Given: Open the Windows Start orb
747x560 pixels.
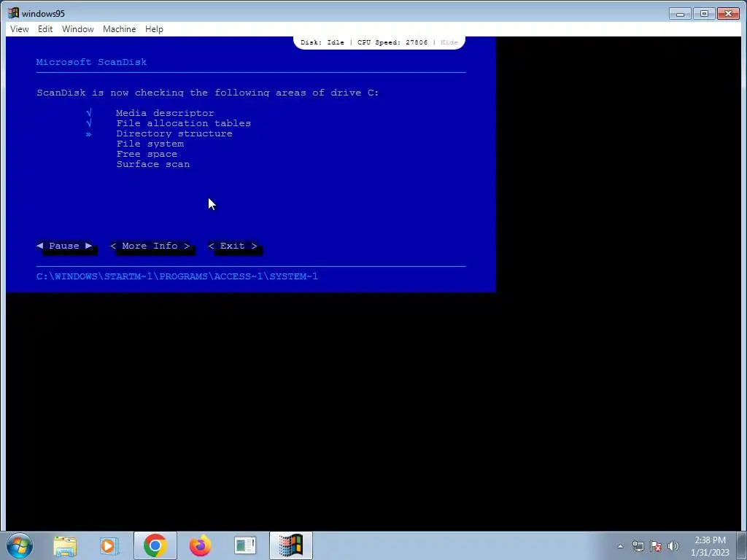Looking at the screenshot, I should pos(20,545).
